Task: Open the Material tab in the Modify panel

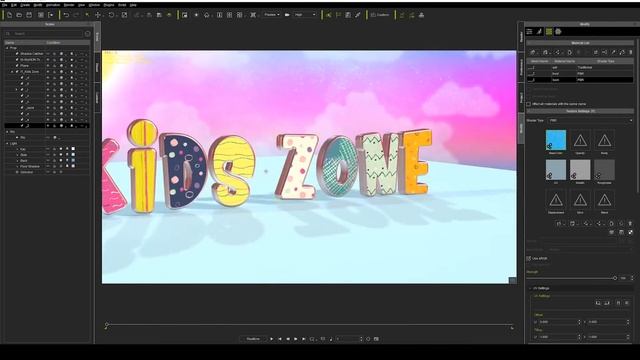Action: 549,31
